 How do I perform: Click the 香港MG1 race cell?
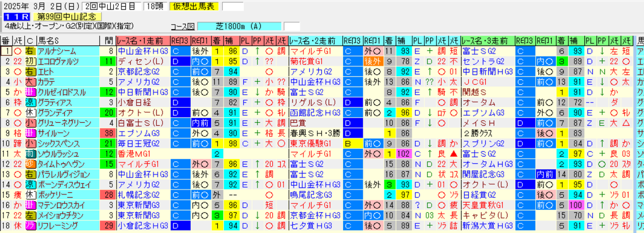pyautogui.click(x=143, y=153)
